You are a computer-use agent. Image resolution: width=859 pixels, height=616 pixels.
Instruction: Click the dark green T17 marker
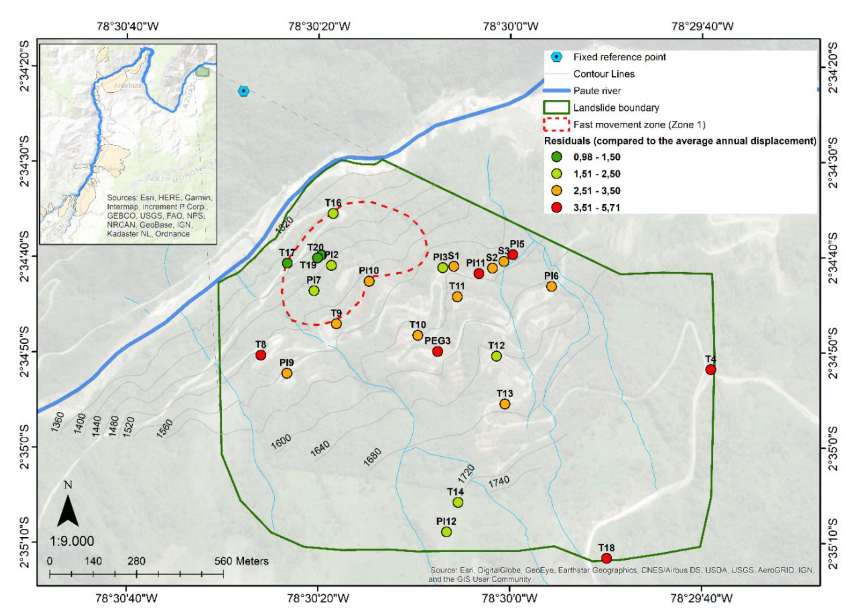tap(288, 263)
